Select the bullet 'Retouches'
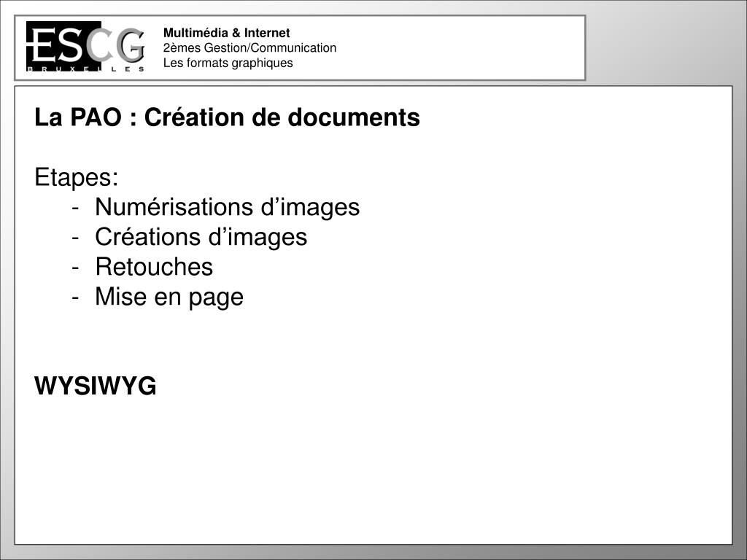The height and width of the screenshot is (560, 747). pyautogui.click(x=154, y=267)
